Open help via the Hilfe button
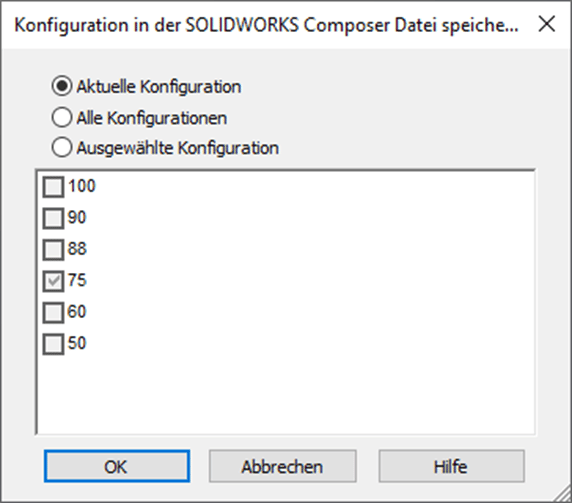 [x=451, y=466]
